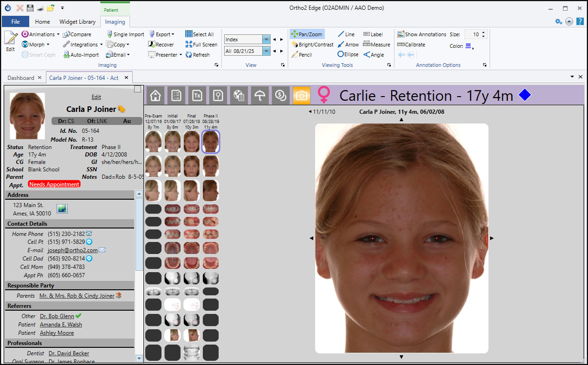Expand the Animations dropdown
Screen dimensions: 588x365
coord(58,34)
